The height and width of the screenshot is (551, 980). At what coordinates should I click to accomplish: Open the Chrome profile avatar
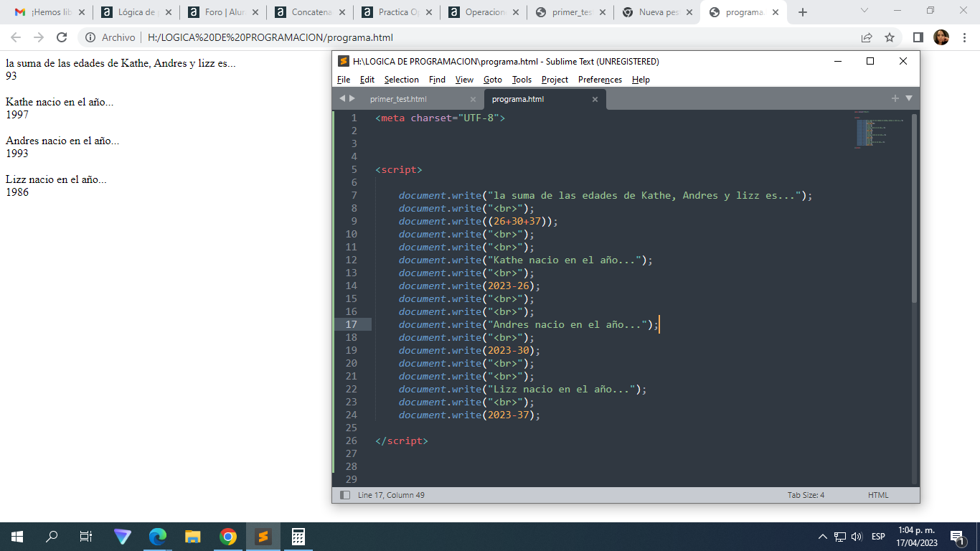click(x=941, y=37)
